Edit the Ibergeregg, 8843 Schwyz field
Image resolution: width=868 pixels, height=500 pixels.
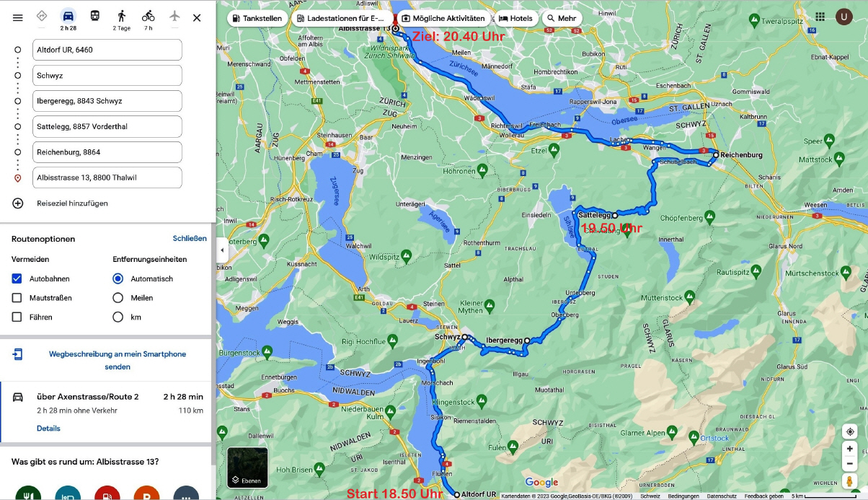(x=107, y=101)
